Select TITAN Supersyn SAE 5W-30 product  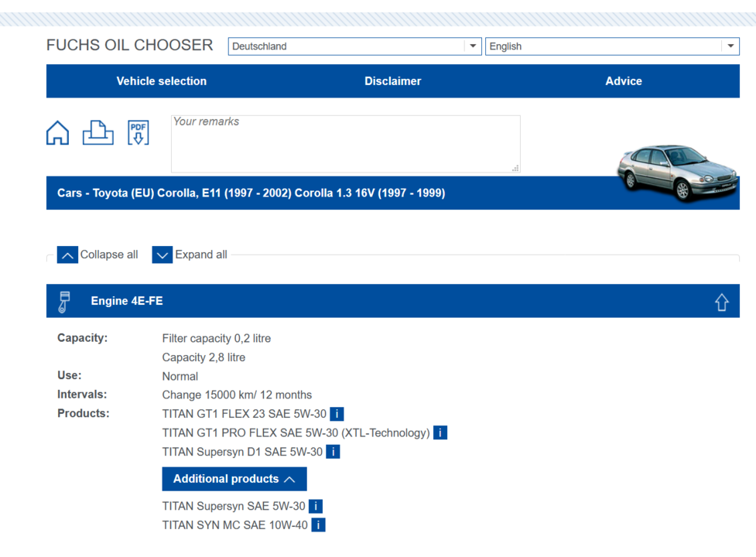(x=234, y=506)
